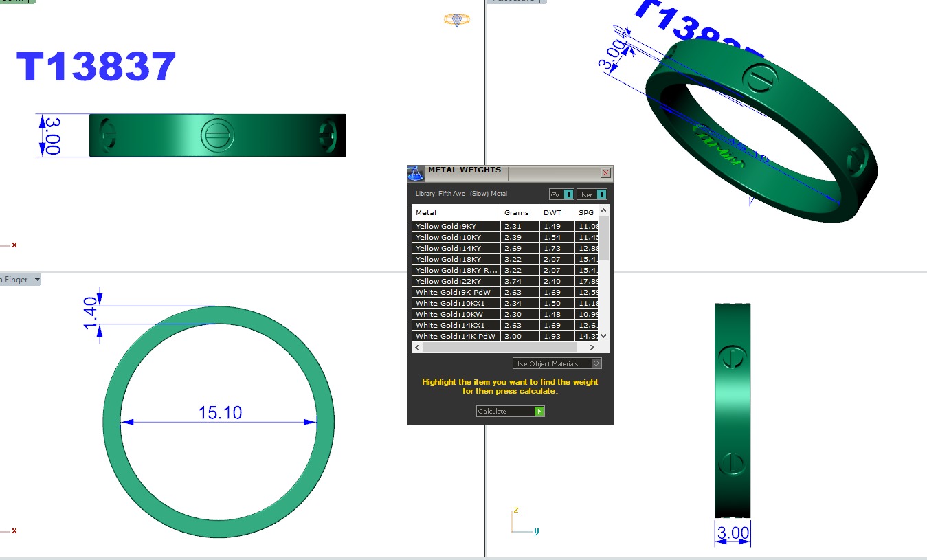
Task: Highlight the White Gold:14K PdW row
Action: click(455, 337)
